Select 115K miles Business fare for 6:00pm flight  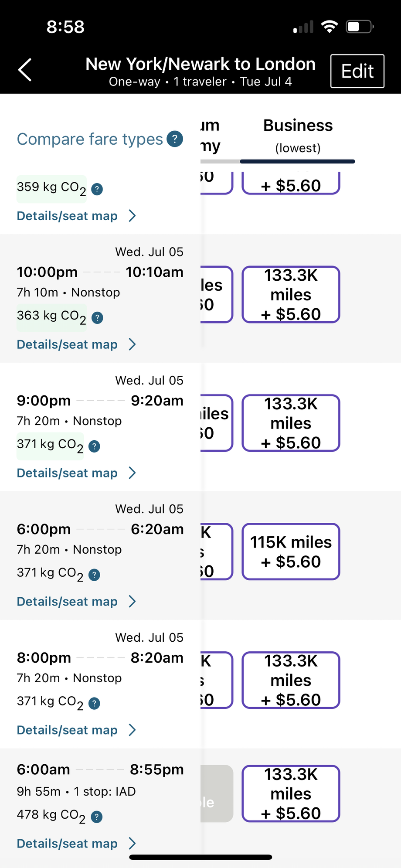point(291,551)
